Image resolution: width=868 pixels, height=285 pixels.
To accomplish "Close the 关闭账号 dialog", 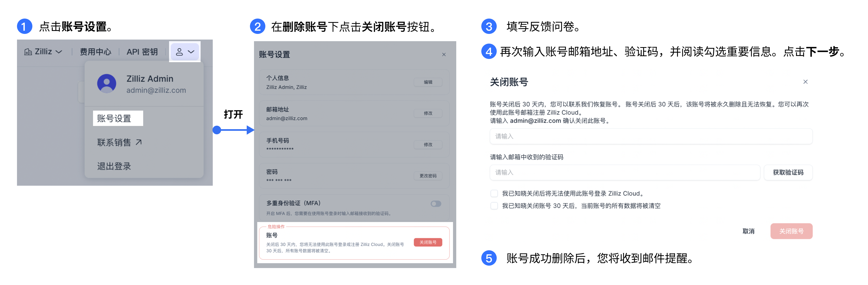I will [x=806, y=82].
